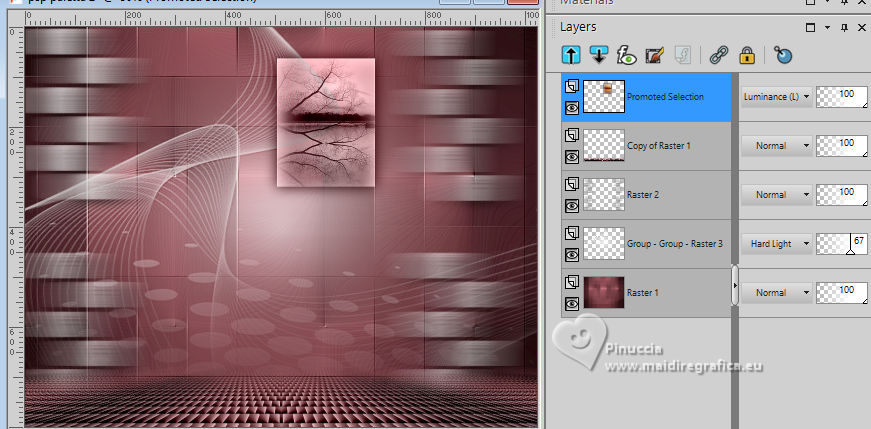871x429 pixels.
Task: Open Luminance (L) blend mode dropdown
Action: [777, 97]
